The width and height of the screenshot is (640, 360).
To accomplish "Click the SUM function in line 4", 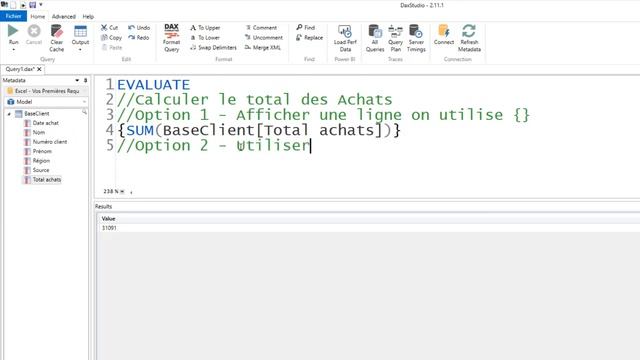I will pyautogui.click(x=140, y=131).
